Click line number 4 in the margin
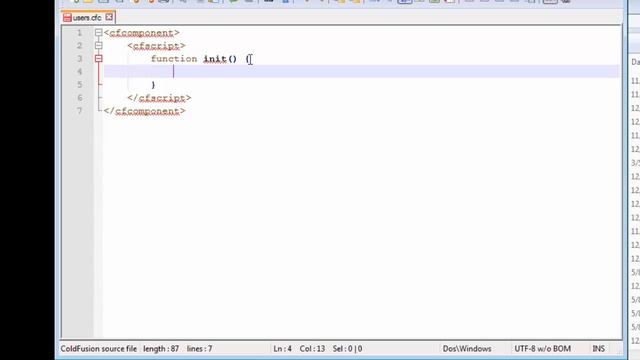Screen dimensions: 640x360 click(80, 72)
